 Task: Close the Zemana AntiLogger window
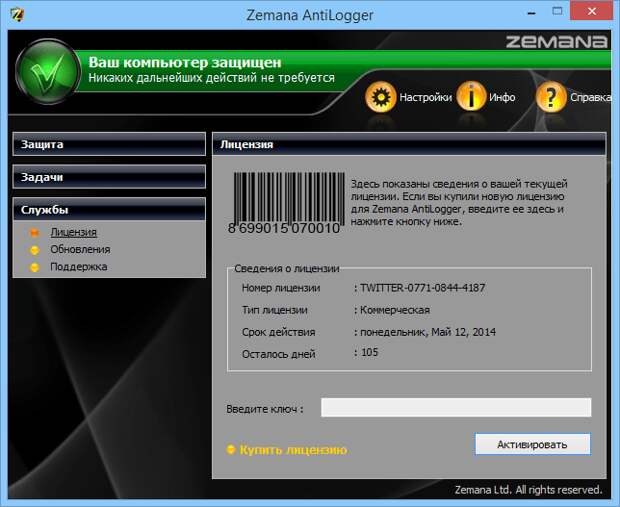pyautogui.click(x=592, y=12)
